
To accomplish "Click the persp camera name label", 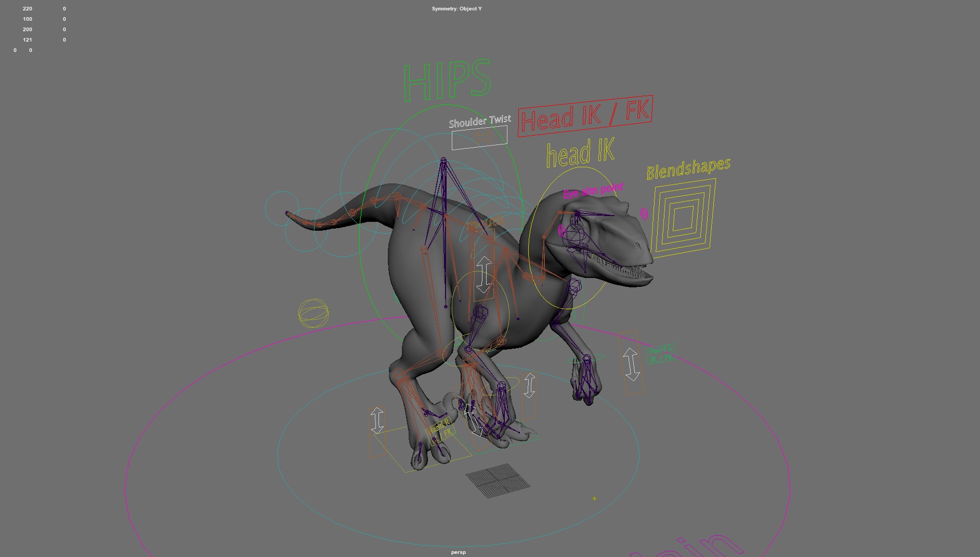I will [x=458, y=552].
